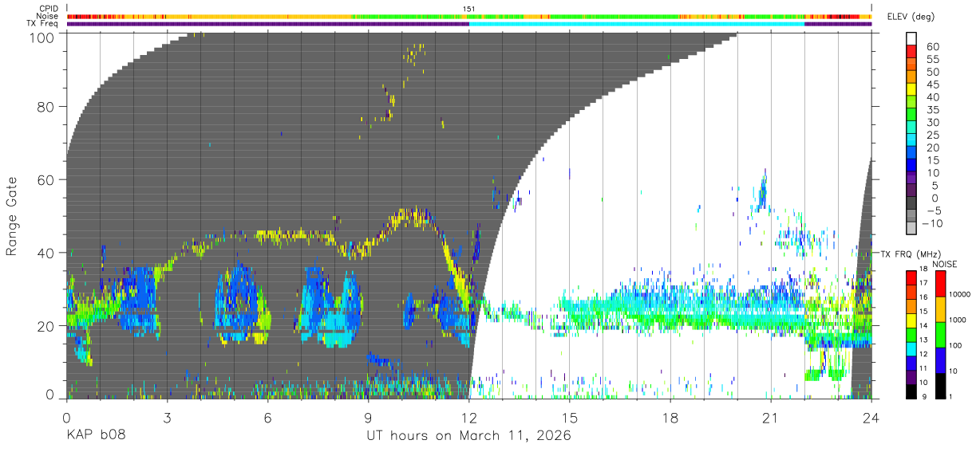Click ELEV bar label '45'
This screenshot has width=980, height=452.
pos(933,85)
